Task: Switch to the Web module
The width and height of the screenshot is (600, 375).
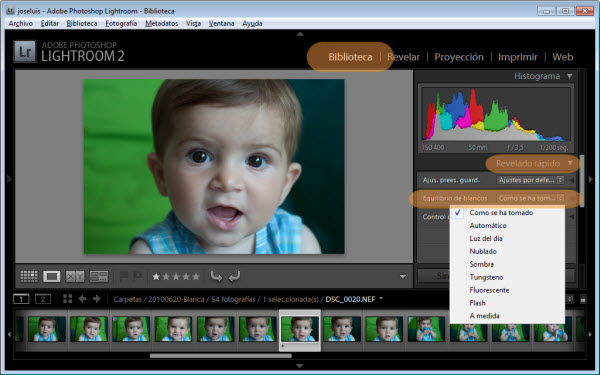Action: coord(562,57)
